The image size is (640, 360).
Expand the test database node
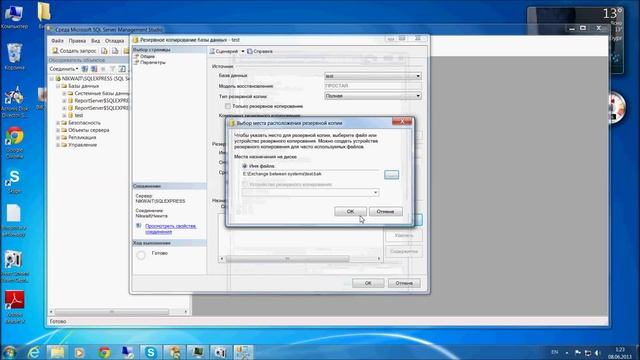pos(64,116)
